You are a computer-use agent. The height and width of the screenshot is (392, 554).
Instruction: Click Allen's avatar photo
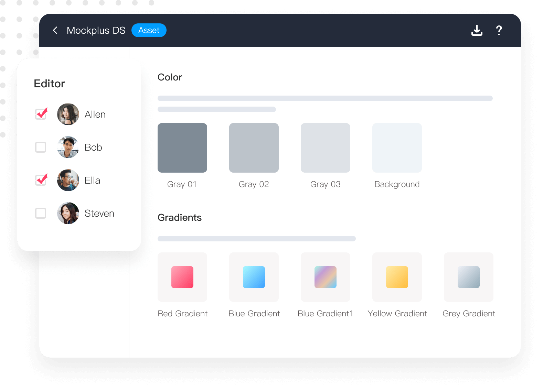pos(68,114)
